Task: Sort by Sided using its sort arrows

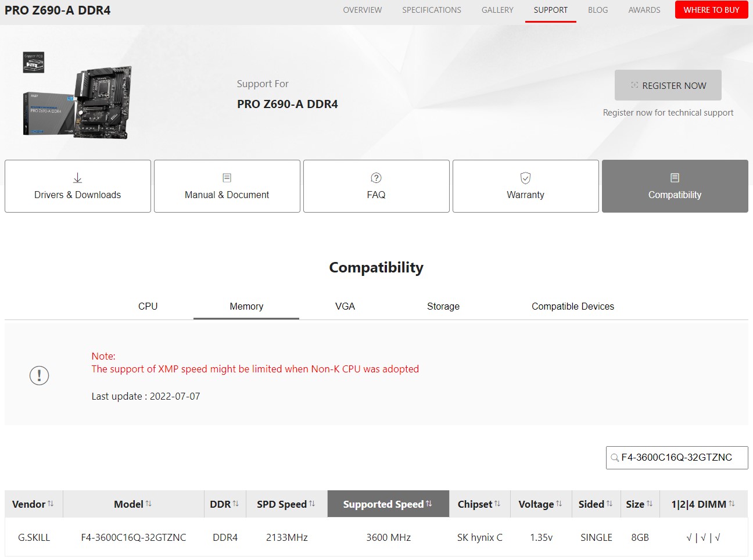Action: click(x=609, y=504)
